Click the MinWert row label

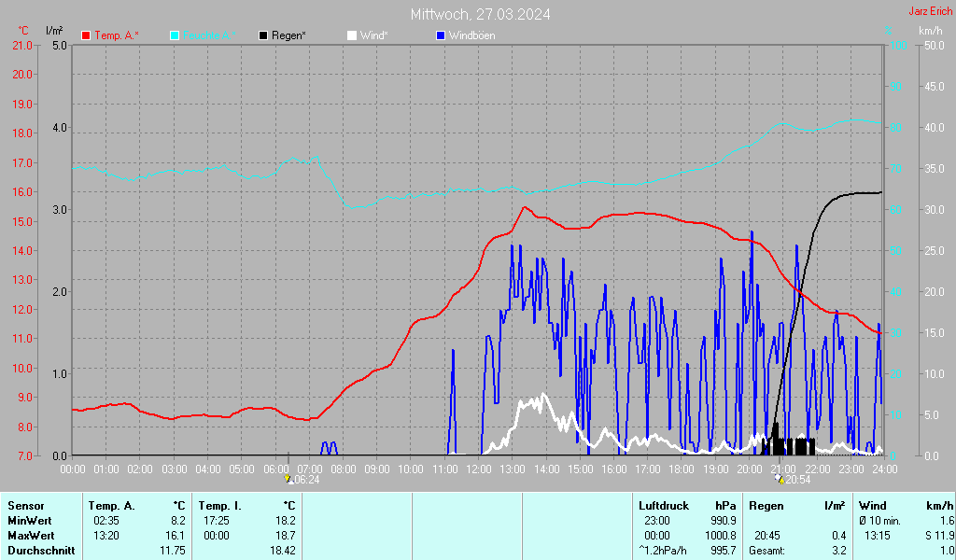pos(27,521)
